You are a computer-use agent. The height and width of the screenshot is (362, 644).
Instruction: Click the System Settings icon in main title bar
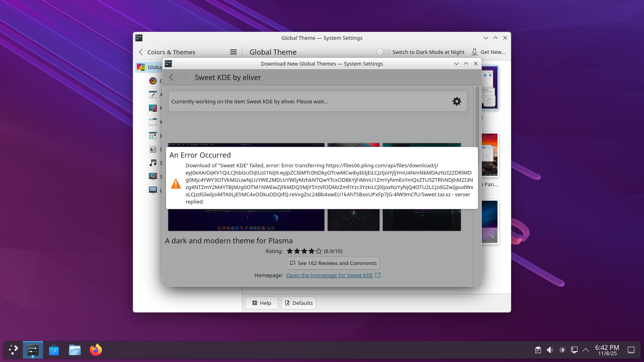pos(139,38)
